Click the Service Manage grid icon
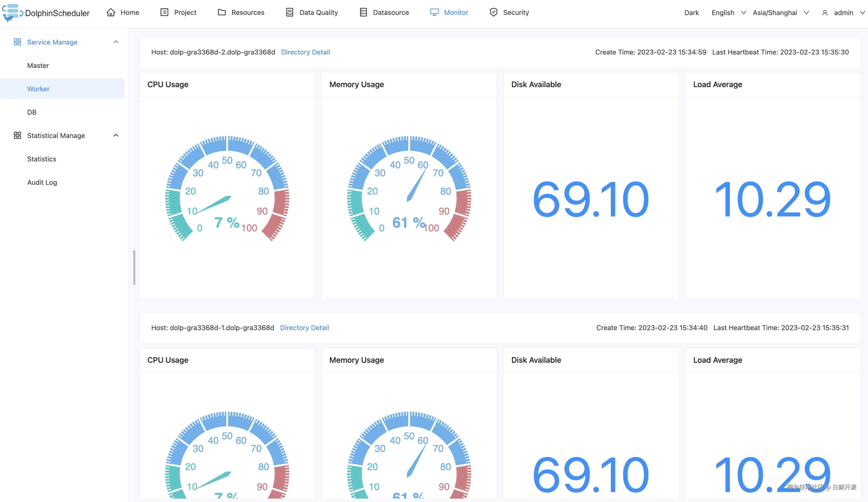868x502 pixels. click(x=17, y=42)
